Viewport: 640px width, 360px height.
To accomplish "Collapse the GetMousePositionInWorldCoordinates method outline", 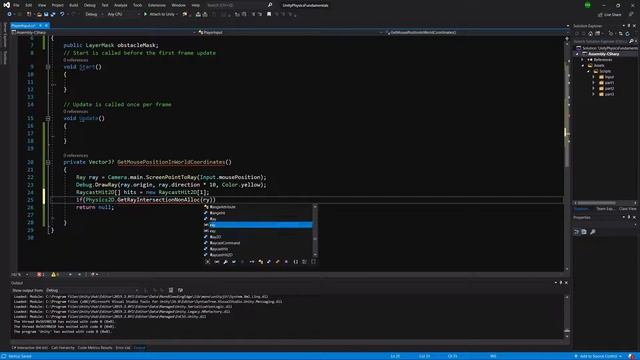I will [48, 162].
